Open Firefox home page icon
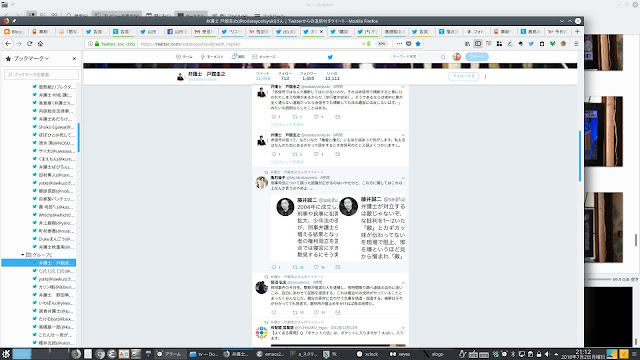This screenshot has height=360, width=640. pos(40,44)
